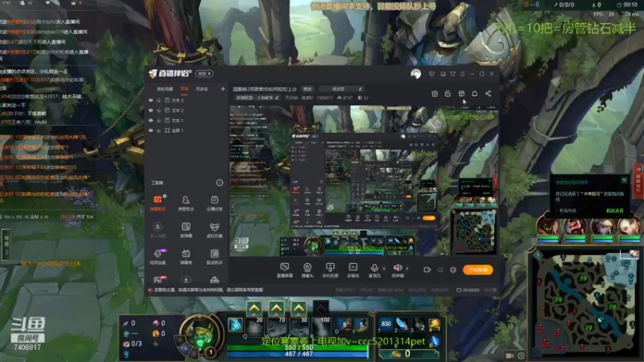The width and height of the screenshot is (644, 362).
Task: Open the 视频连麦 tool with purple badge
Action: coord(158,256)
